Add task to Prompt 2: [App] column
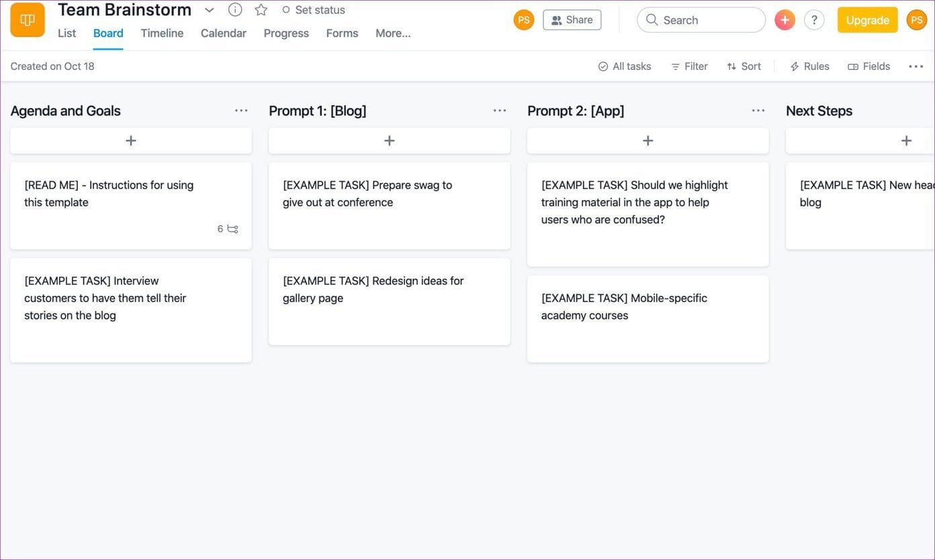 (648, 140)
